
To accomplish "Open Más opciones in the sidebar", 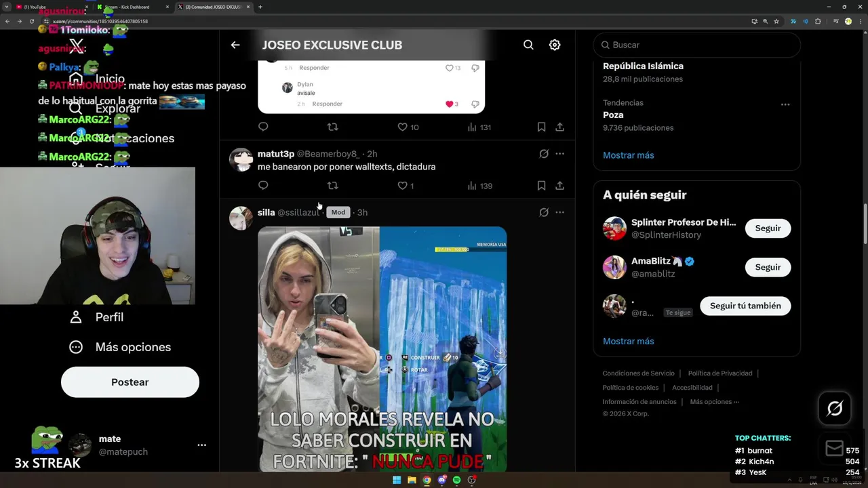I will click(120, 347).
